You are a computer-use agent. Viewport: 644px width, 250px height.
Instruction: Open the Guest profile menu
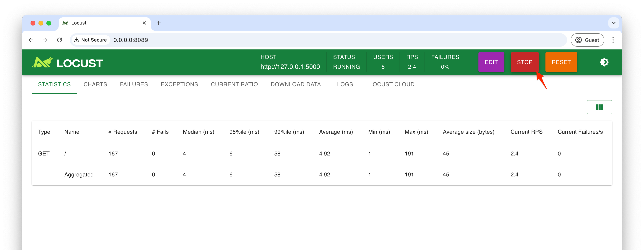coord(587,40)
